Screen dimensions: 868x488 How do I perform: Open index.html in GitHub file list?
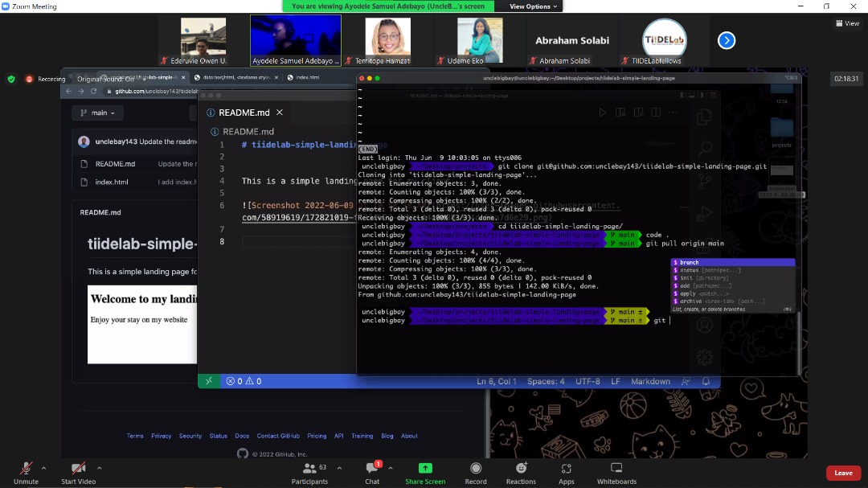click(x=112, y=182)
